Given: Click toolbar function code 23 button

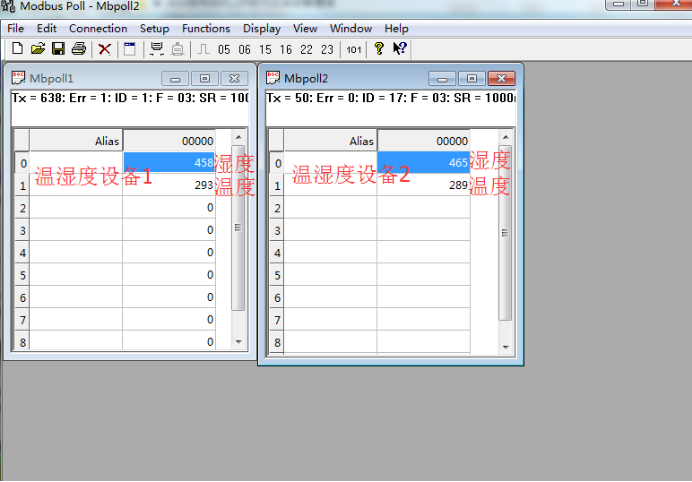Looking at the screenshot, I should pyautogui.click(x=327, y=49).
